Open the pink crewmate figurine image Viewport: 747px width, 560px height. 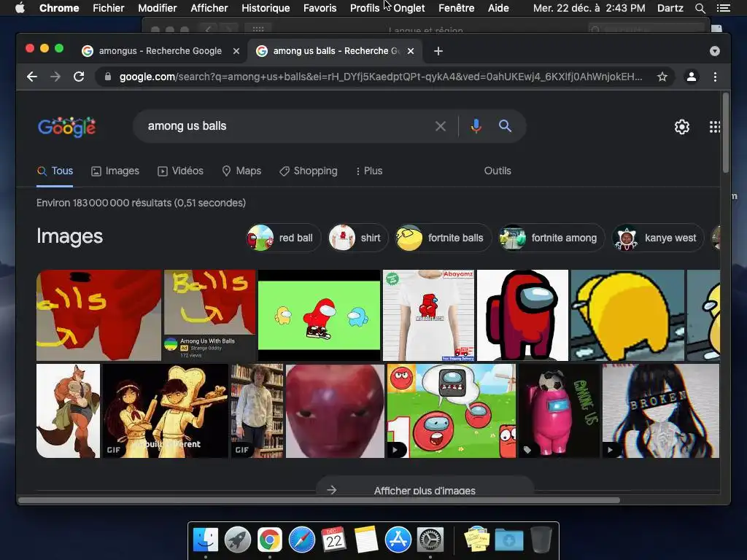point(559,411)
